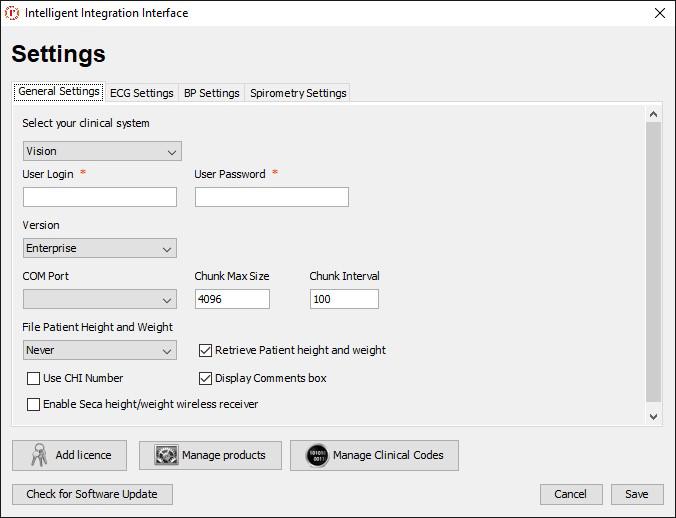Toggle the Display Comments box checkbox

(206, 378)
